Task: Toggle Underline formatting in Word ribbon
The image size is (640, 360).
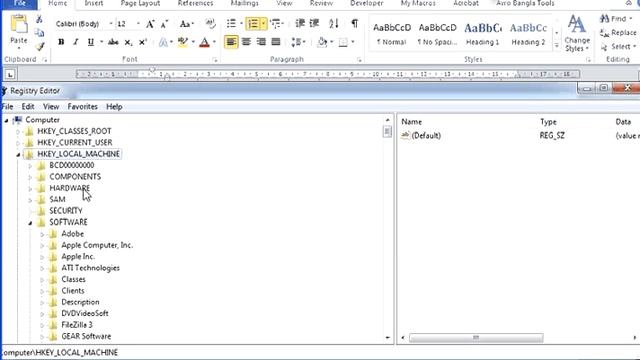Action: (91, 42)
